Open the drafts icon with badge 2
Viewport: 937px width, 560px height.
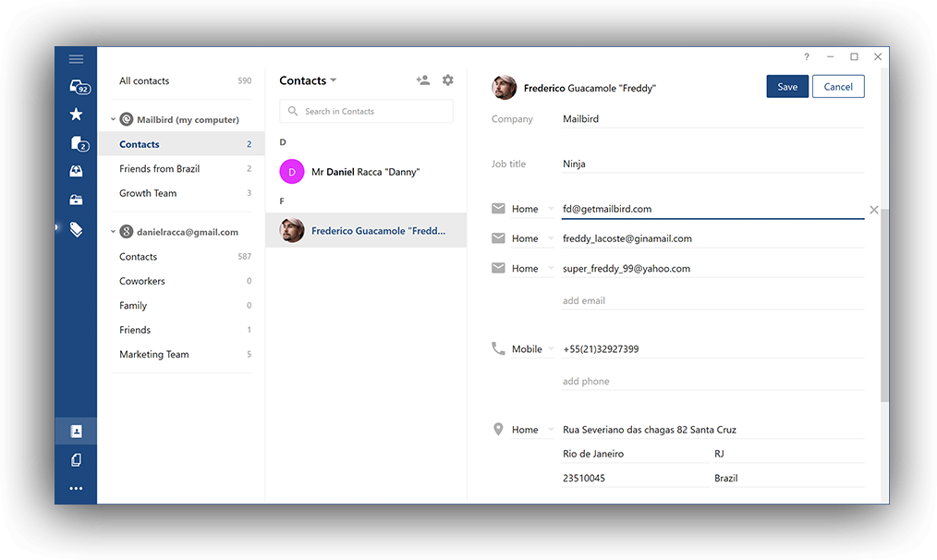click(x=78, y=143)
